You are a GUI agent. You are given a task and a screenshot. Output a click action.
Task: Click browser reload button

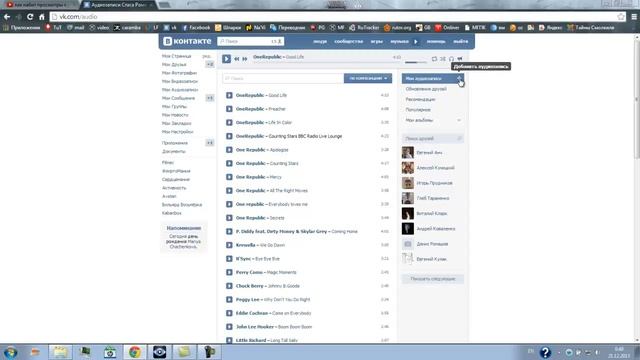pyautogui.click(x=30, y=17)
